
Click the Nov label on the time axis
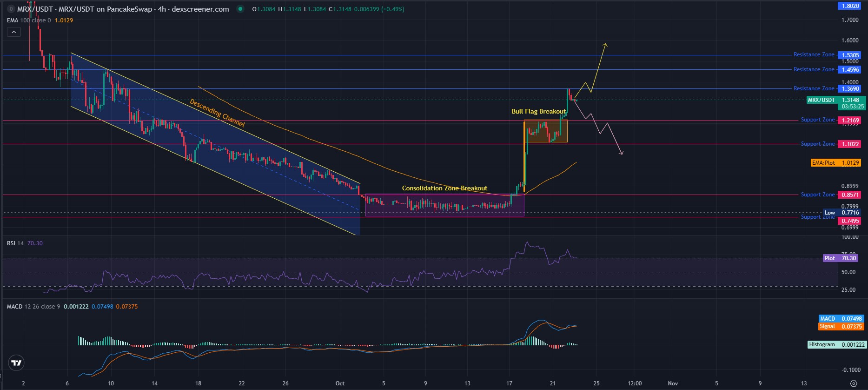(673, 383)
